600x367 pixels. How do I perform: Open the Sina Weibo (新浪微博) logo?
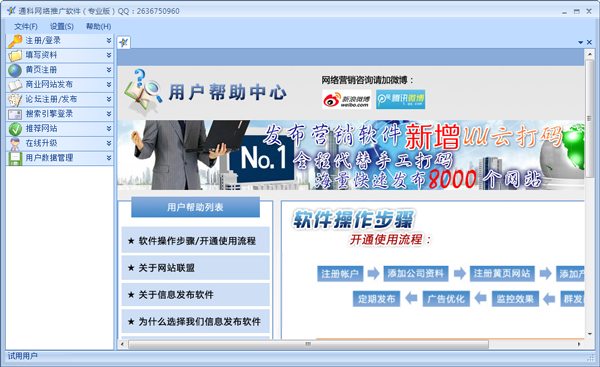point(347,99)
